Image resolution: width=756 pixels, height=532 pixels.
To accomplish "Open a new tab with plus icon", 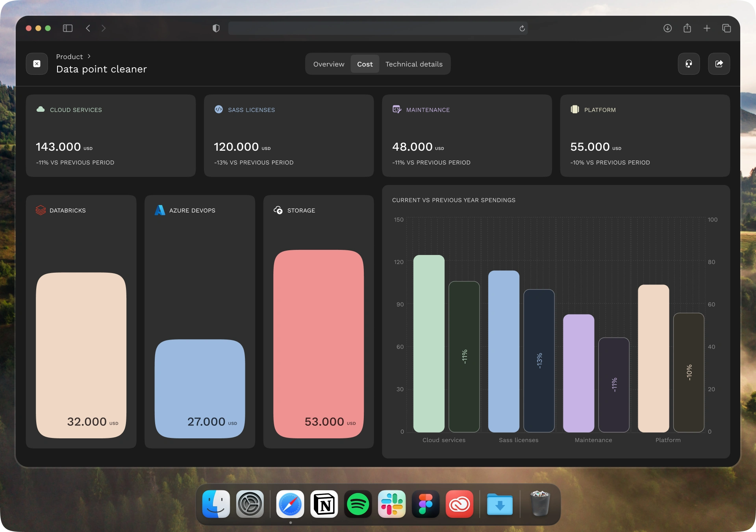I will (707, 28).
